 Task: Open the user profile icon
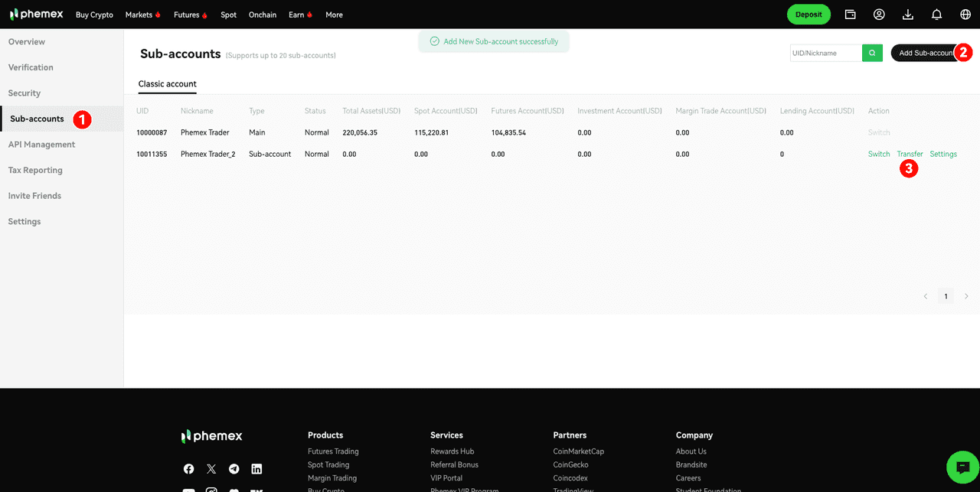tap(879, 15)
